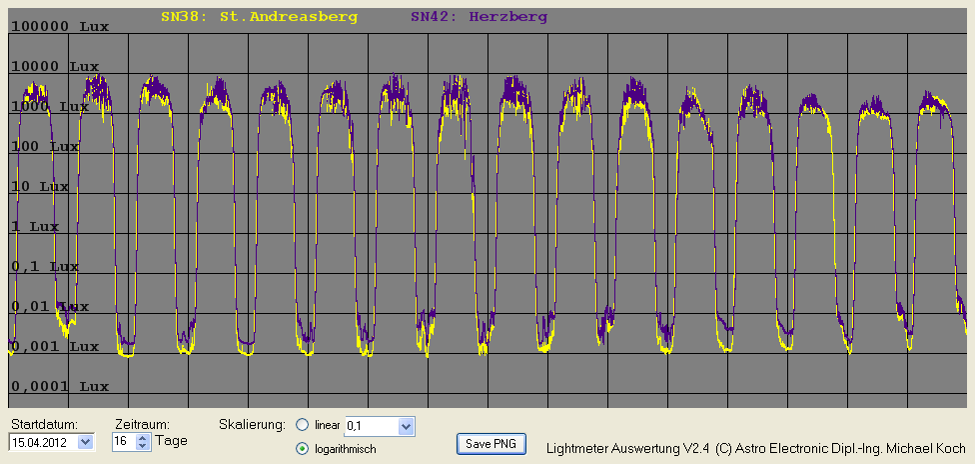Click the 10000 Lux axis label
The image size is (980, 476).
[55, 67]
